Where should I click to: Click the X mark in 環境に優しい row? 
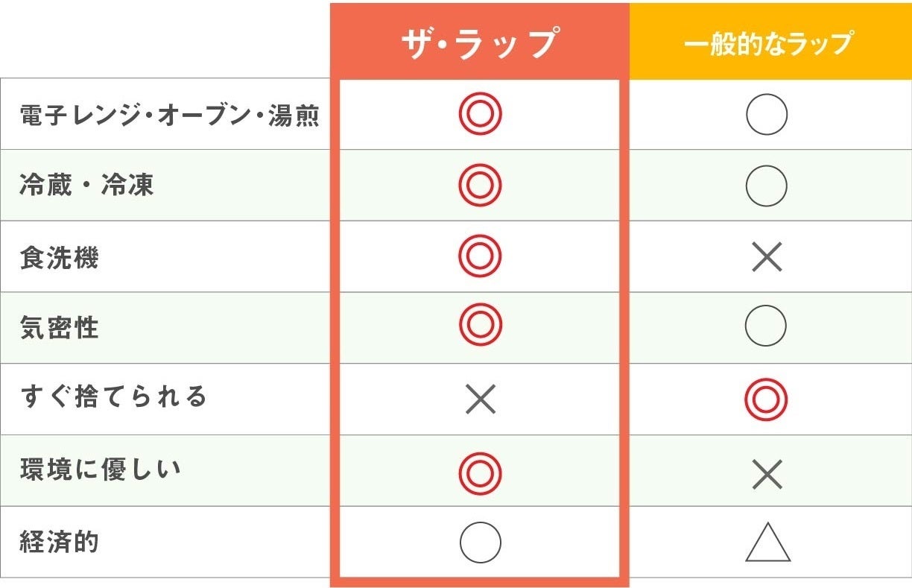click(x=767, y=473)
